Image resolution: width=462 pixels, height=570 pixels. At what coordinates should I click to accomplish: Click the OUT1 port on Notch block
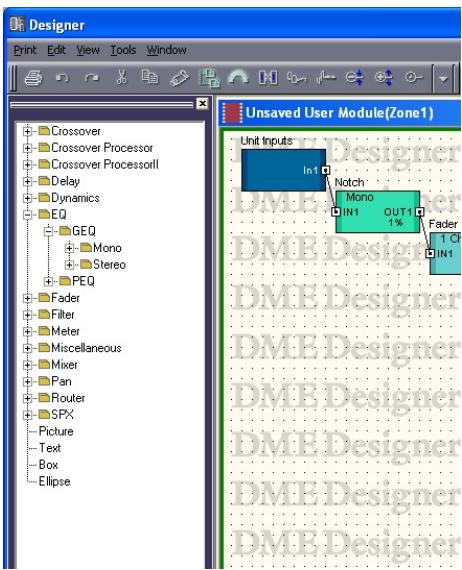(x=419, y=212)
